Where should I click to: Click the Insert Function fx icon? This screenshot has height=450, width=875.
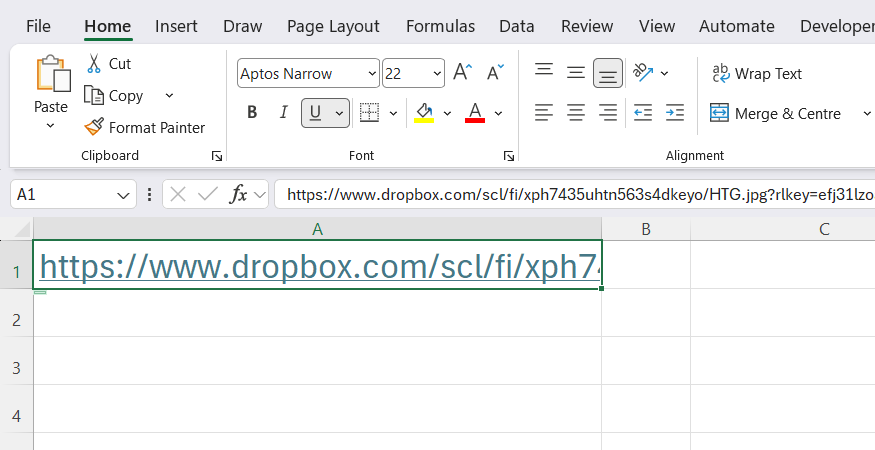[238, 194]
